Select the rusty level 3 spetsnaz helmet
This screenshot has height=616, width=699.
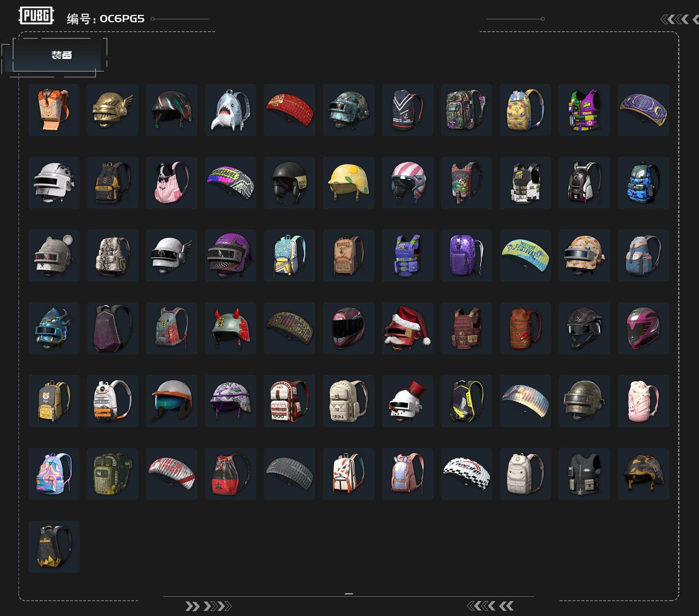[x=584, y=401]
